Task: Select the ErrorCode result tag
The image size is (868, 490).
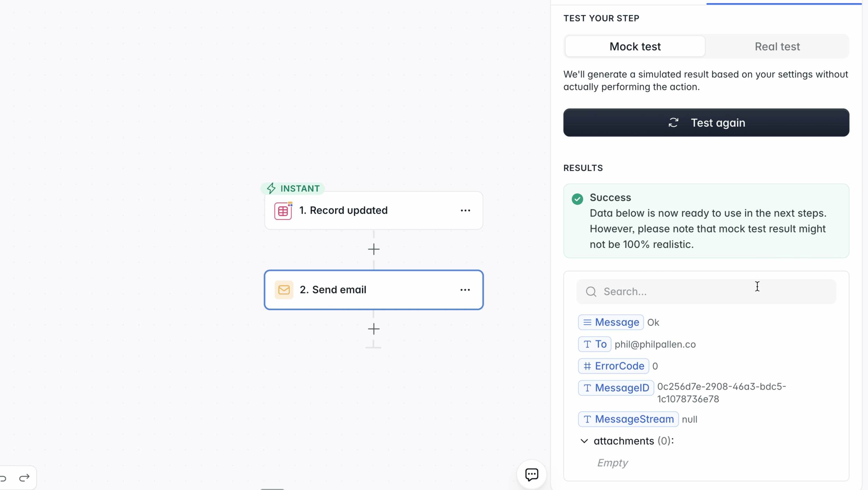Action: coord(614,366)
